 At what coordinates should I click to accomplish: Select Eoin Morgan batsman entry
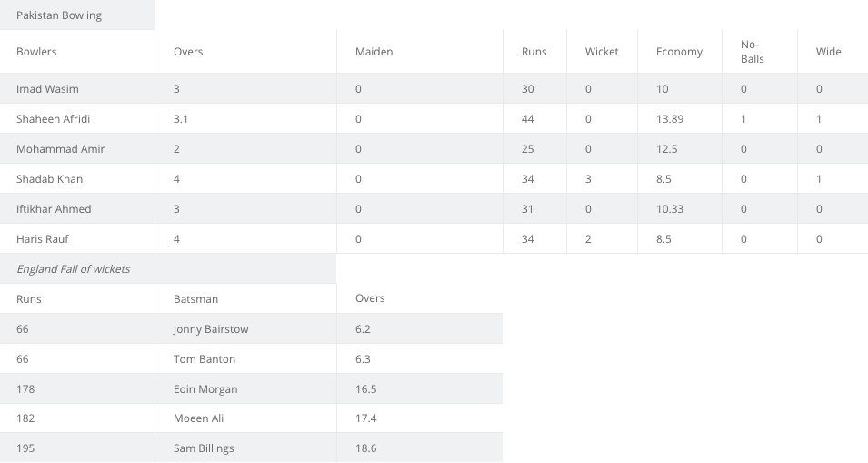pyautogui.click(x=205, y=388)
